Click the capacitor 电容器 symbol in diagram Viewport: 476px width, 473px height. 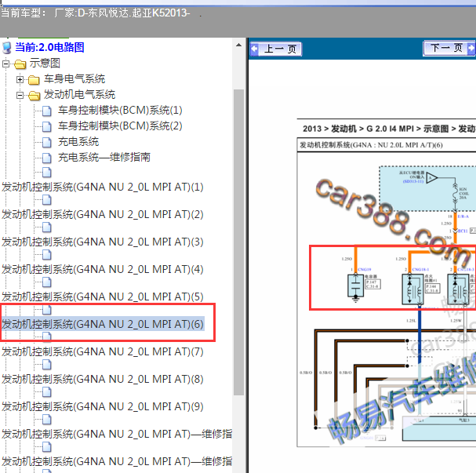click(x=355, y=286)
